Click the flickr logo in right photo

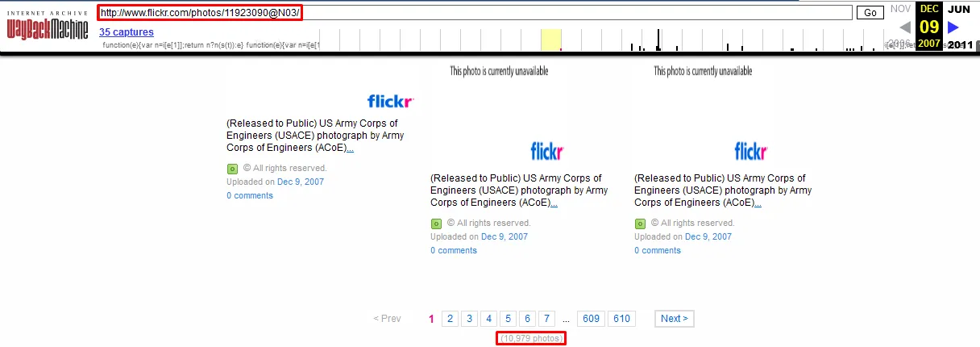[x=751, y=151]
